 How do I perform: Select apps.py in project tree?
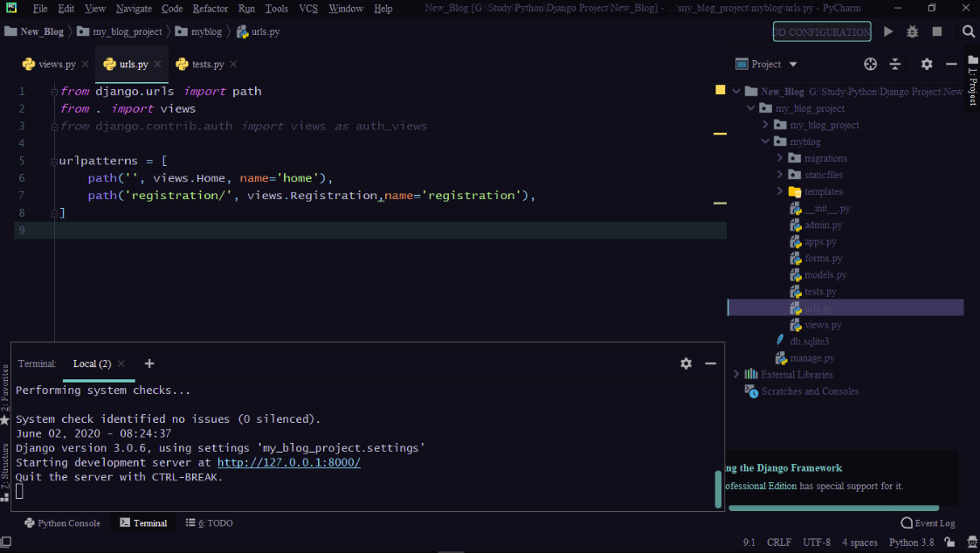pos(820,242)
